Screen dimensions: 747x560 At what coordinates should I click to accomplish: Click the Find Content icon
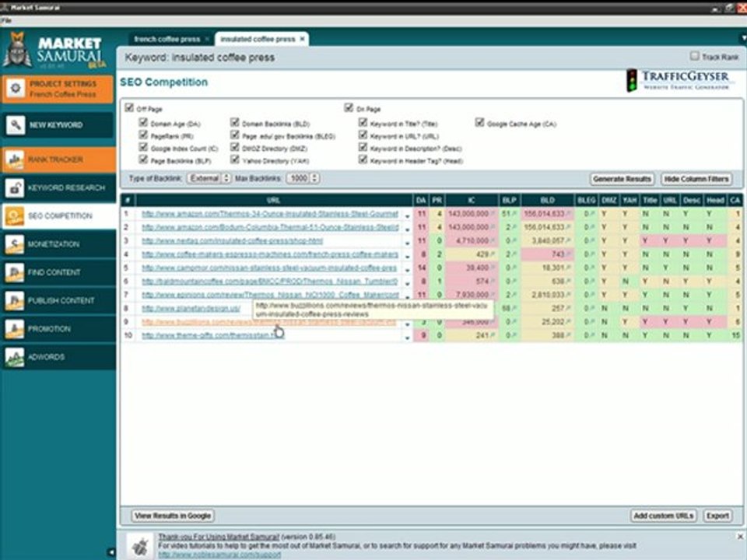coord(15,272)
